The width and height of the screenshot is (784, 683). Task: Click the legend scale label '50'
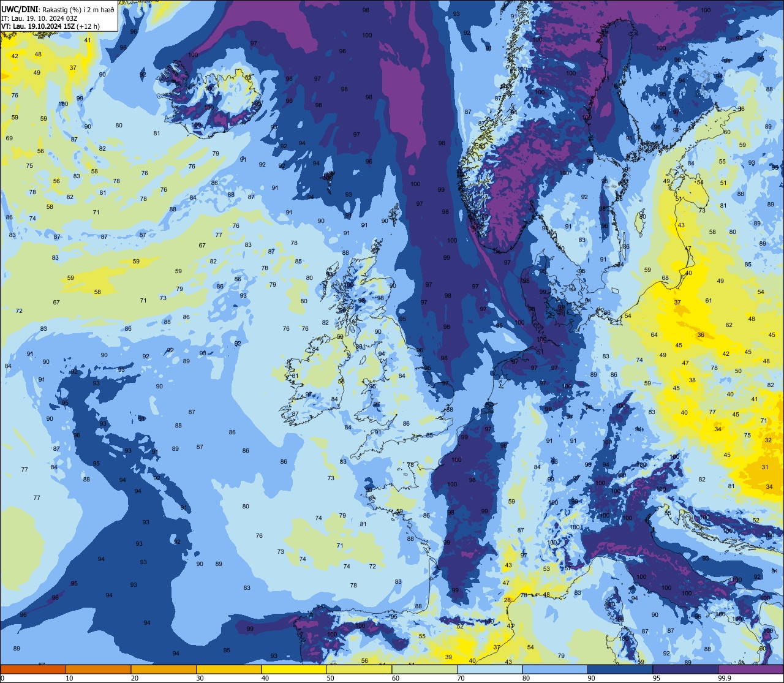coord(330,678)
